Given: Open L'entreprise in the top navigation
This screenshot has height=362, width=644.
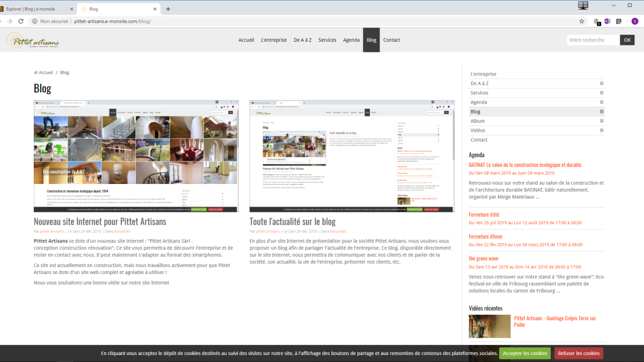Looking at the screenshot, I should [x=274, y=40].
